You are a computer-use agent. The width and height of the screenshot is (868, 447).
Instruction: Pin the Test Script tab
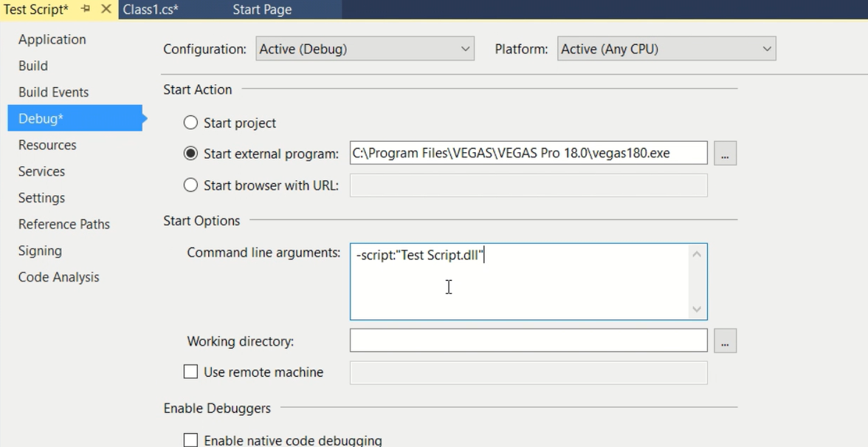(86, 10)
